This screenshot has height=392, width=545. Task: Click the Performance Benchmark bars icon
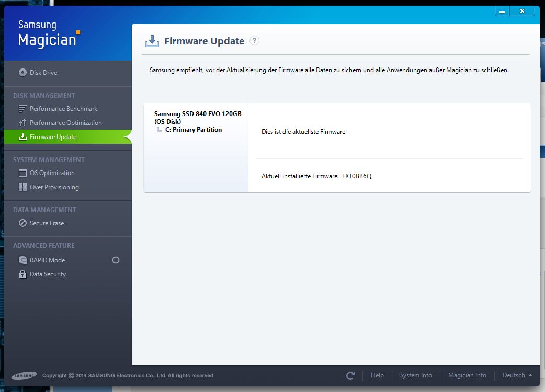(22, 109)
